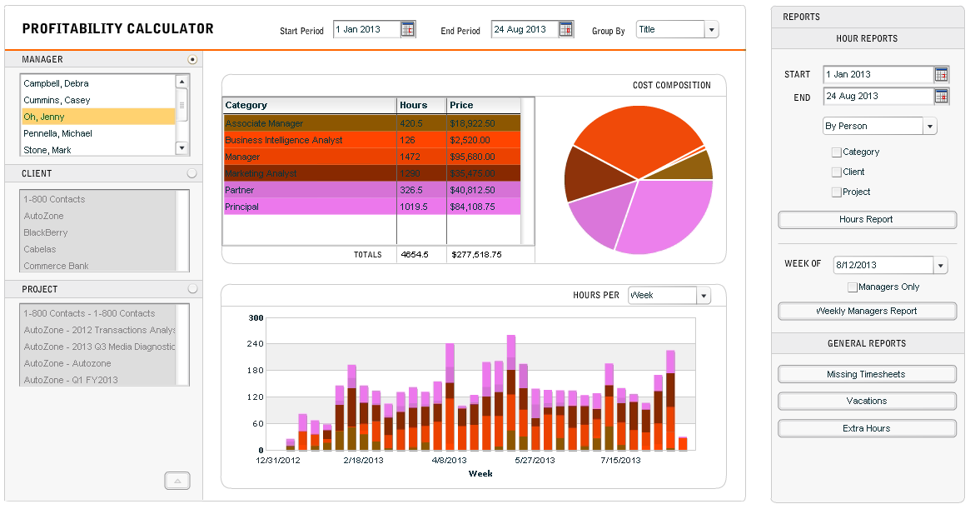Click the Hour Reports START date field

pos(878,74)
